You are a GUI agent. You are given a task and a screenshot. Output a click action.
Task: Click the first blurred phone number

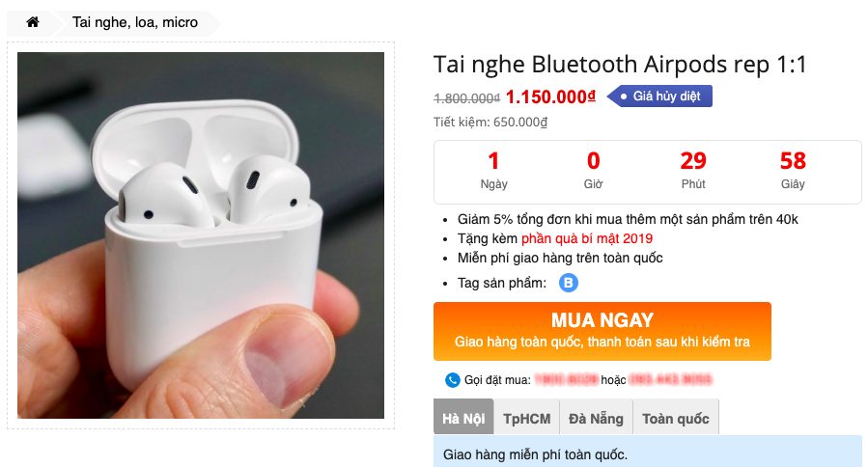click(x=566, y=379)
